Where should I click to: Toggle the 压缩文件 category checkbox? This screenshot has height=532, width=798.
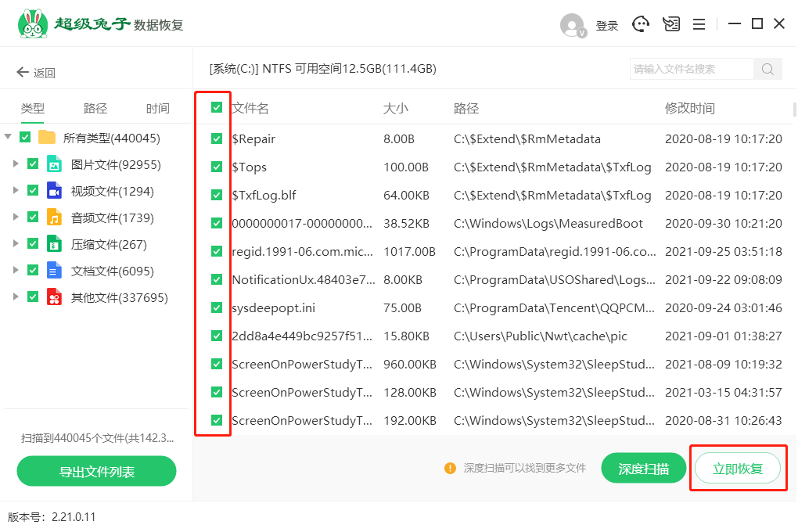click(x=33, y=244)
